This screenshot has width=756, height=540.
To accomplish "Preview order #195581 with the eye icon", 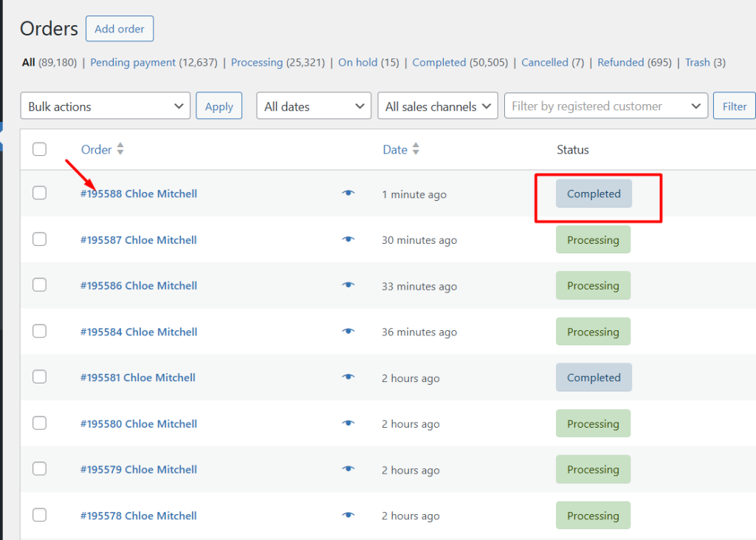I will [x=348, y=377].
